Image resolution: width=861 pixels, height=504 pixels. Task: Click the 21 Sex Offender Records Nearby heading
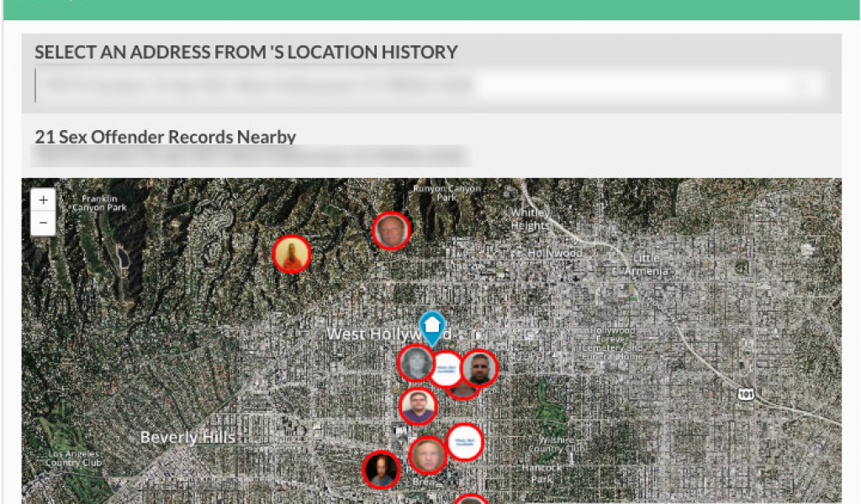tap(166, 137)
